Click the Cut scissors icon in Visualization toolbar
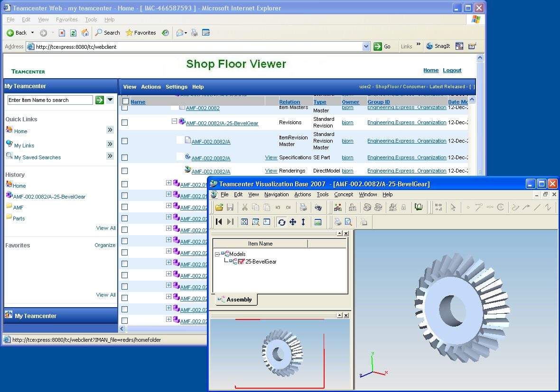The image size is (560, 392). (x=244, y=207)
